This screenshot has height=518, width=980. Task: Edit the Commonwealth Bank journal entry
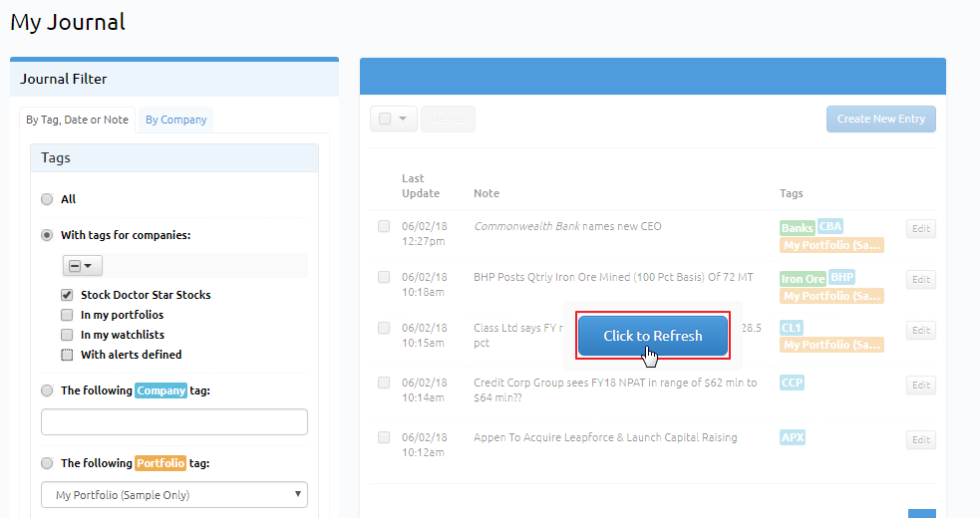click(x=920, y=229)
